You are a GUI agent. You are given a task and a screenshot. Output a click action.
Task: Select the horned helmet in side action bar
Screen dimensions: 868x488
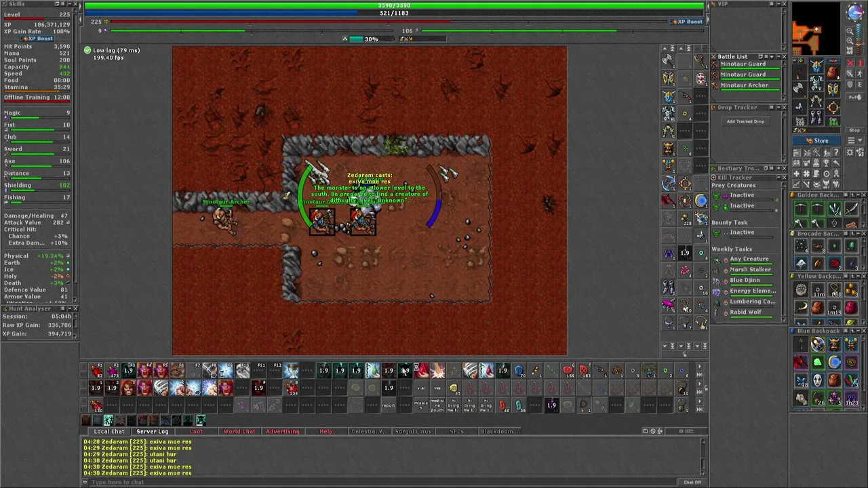[668, 149]
